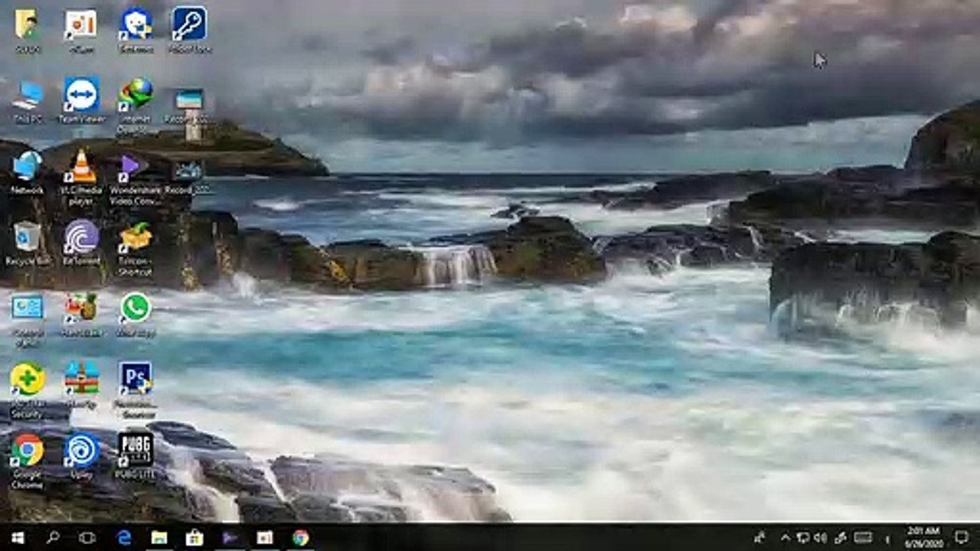Open the volume control in system tray
The image size is (980, 551).
(820, 537)
